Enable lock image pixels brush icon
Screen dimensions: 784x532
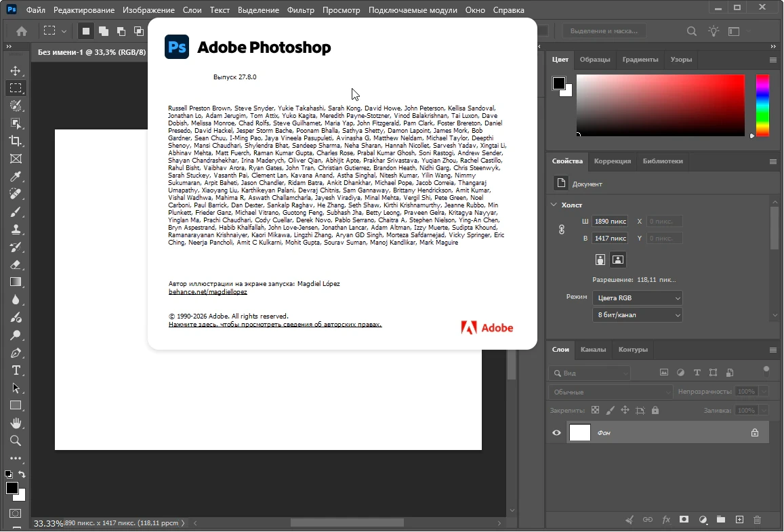tap(610, 410)
